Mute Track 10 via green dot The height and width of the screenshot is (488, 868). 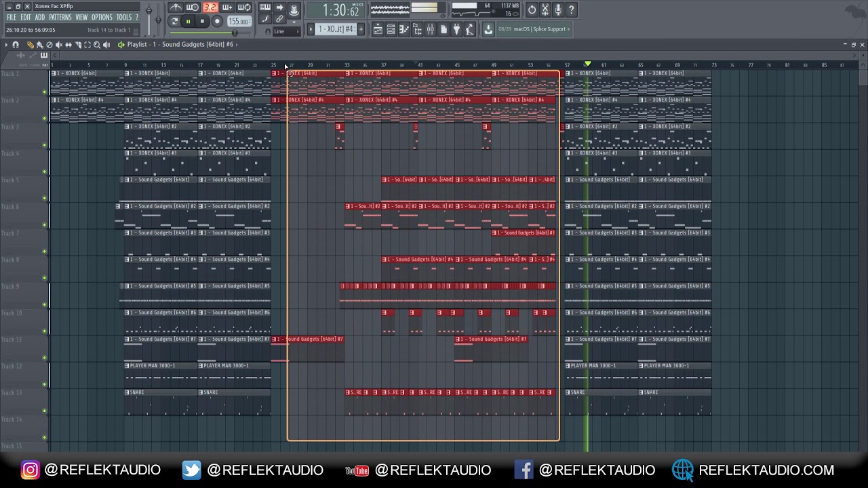pyautogui.click(x=45, y=331)
